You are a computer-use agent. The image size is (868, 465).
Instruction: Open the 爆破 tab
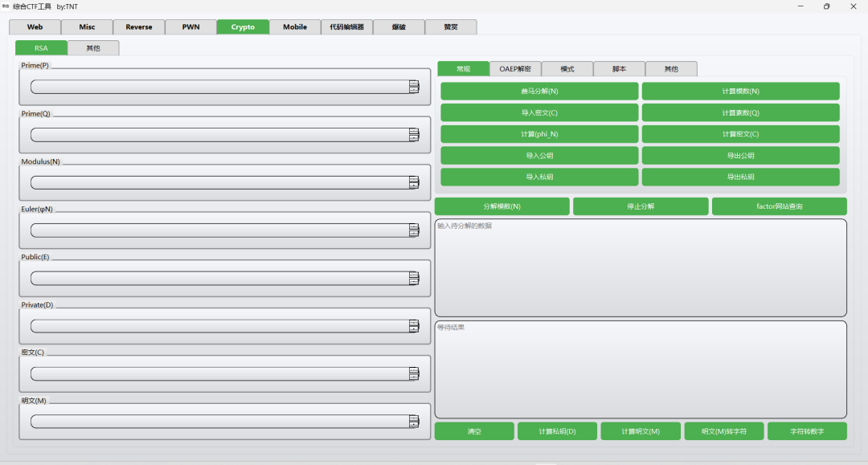(399, 27)
